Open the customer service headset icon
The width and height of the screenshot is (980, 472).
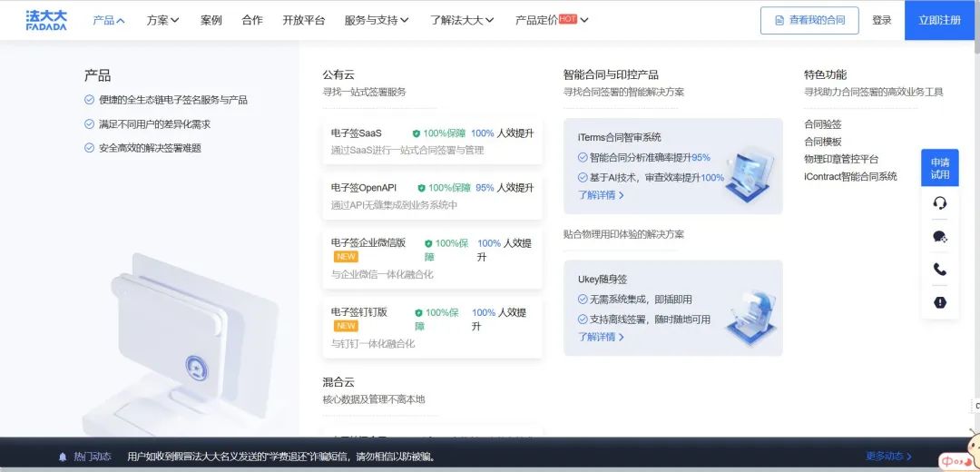[x=939, y=203]
